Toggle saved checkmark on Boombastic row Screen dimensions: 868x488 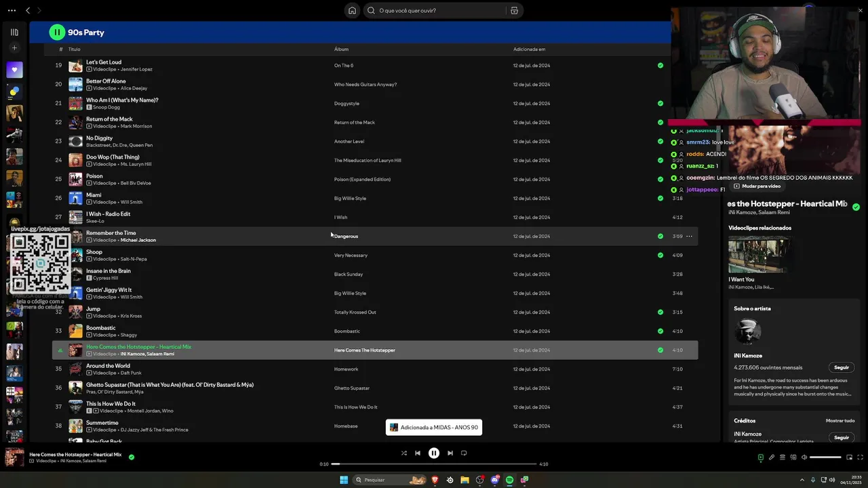pos(660,331)
